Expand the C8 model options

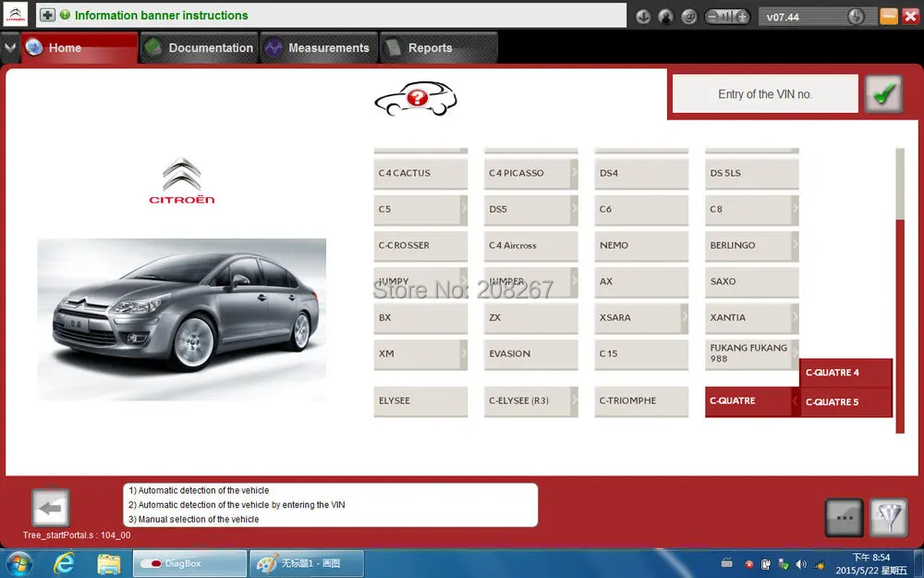[795, 209]
